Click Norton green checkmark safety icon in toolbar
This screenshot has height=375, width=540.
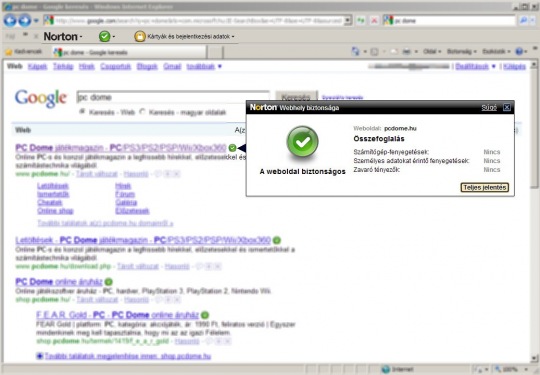(104, 36)
